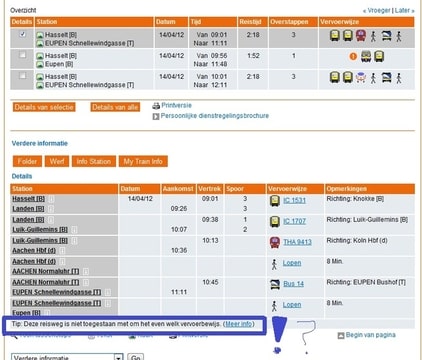The image size is (422, 360).
Task: Click the grey train icon of the 09:56 journey
Action: 366,56
